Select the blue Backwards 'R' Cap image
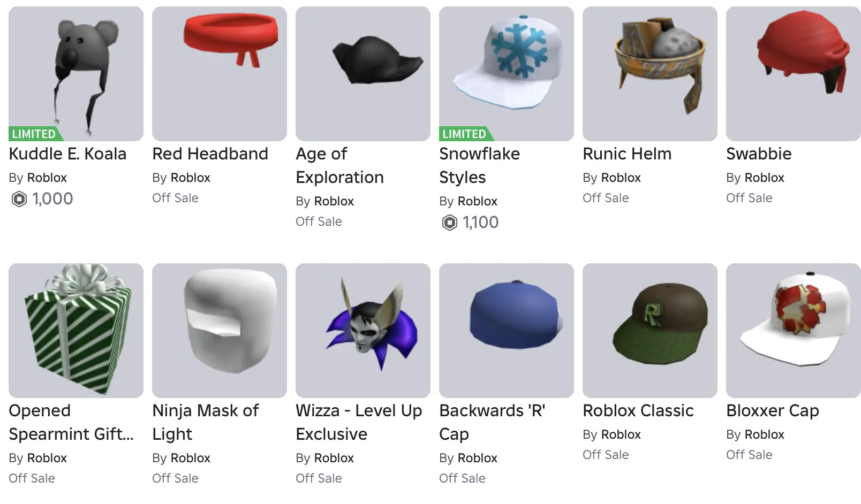Screen dimensions: 861x504 pos(507,331)
